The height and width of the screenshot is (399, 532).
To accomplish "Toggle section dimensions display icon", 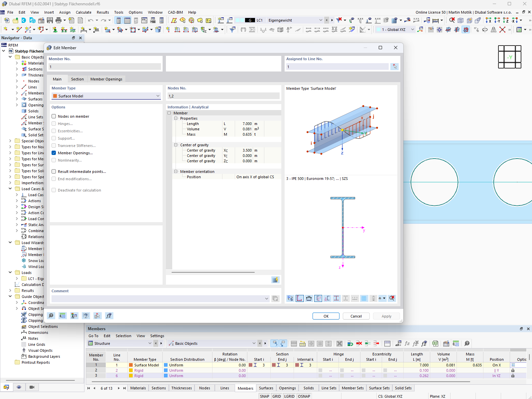I will 309,298.
